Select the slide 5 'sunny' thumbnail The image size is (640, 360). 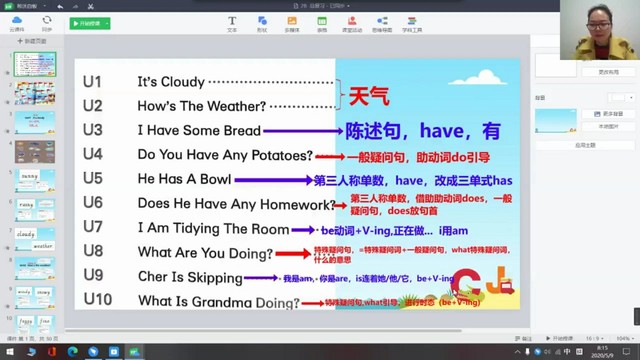point(35,181)
